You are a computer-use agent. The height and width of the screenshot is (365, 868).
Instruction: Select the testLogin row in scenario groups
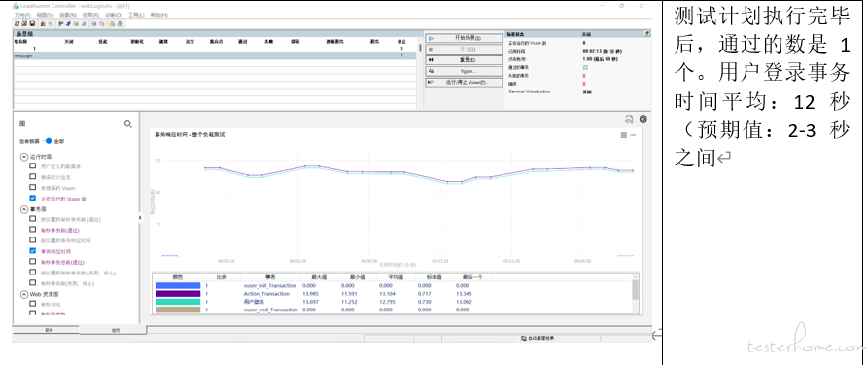pyautogui.click(x=215, y=55)
